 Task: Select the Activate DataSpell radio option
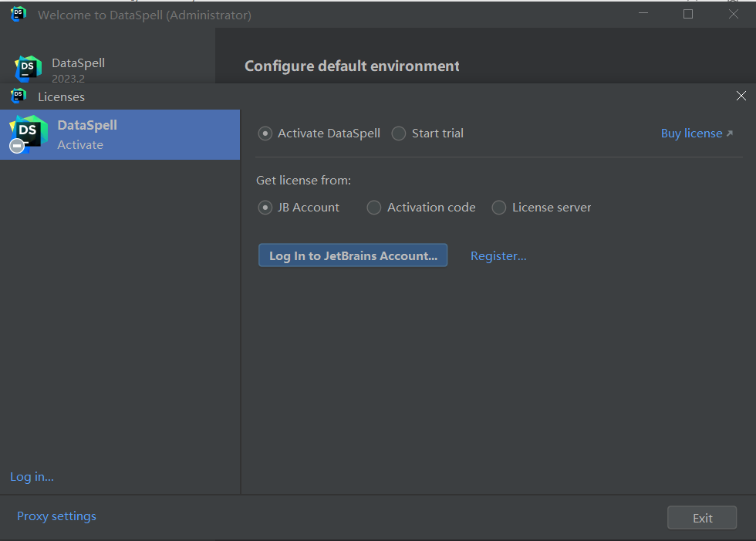pyautogui.click(x=265, y=134)
